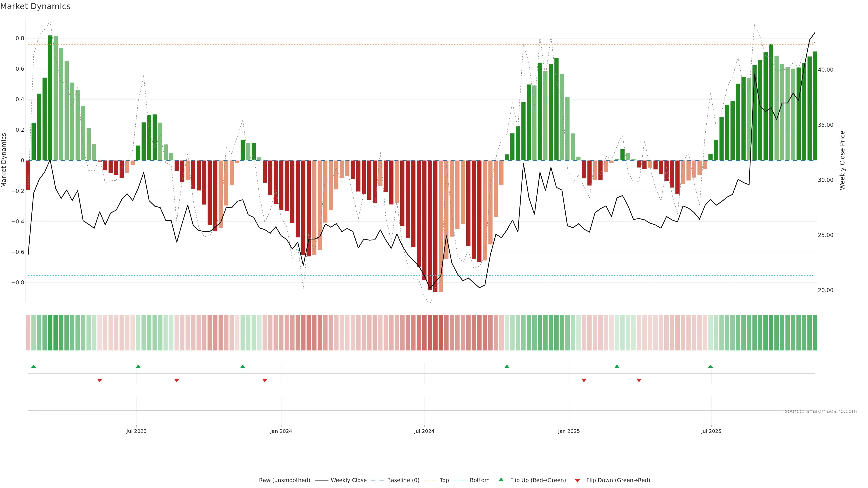Click the Jan 2024 x-axis label
The image size is (868, 488).
[281, 431]
